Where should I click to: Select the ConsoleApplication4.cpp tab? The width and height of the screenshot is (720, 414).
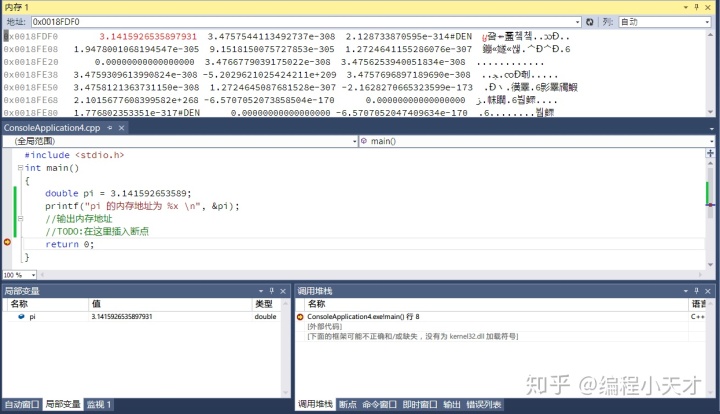pos(52,128)
